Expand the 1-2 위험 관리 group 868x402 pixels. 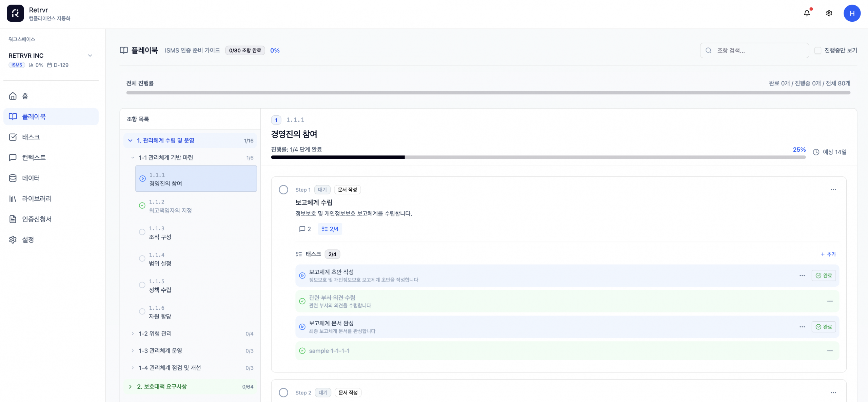(133, 334)
